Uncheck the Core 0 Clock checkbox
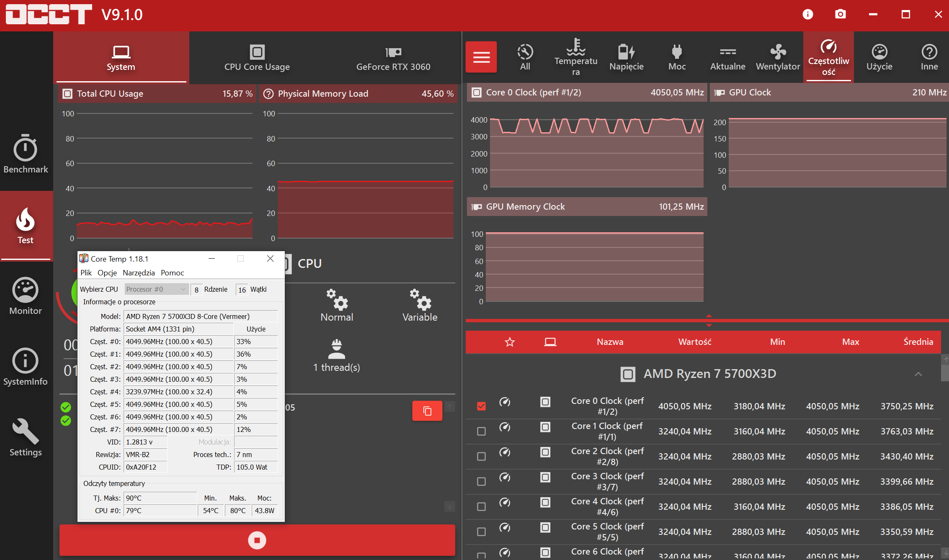Viewport: 949px width, 560px height. pos(482,406)
